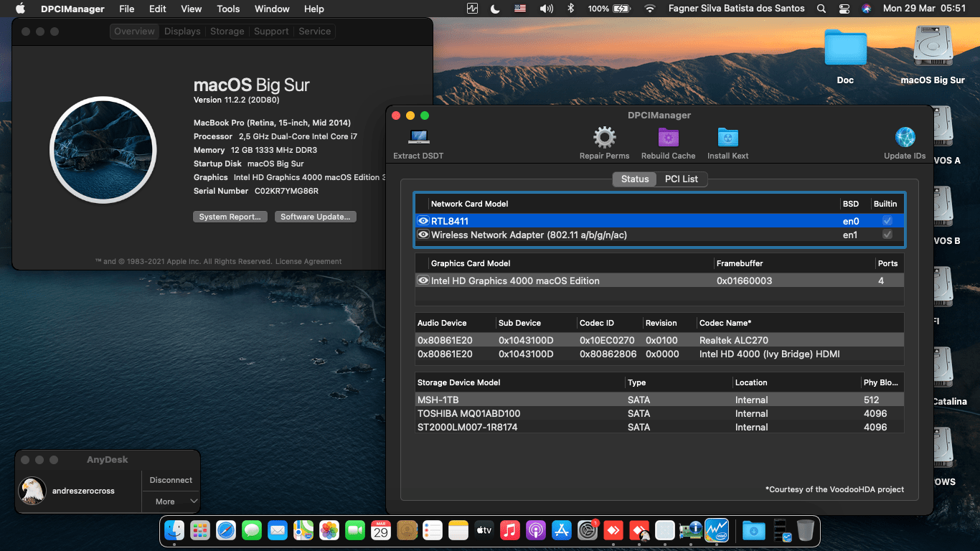Screen dimensions: 980x551
Task: Open the Mail app in the Dock
Action: [x=278, y=530]
